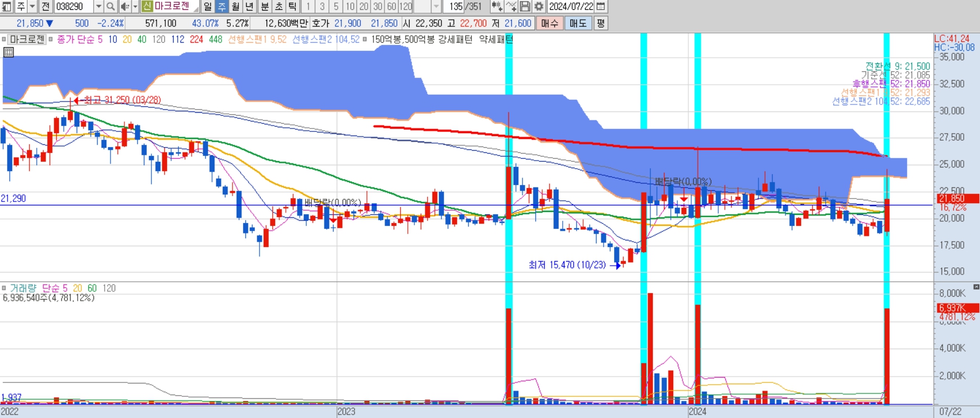This screenshot has width=980, height=418.
Task: Click the 매수 buy button
Action: (x=550, y=23)
